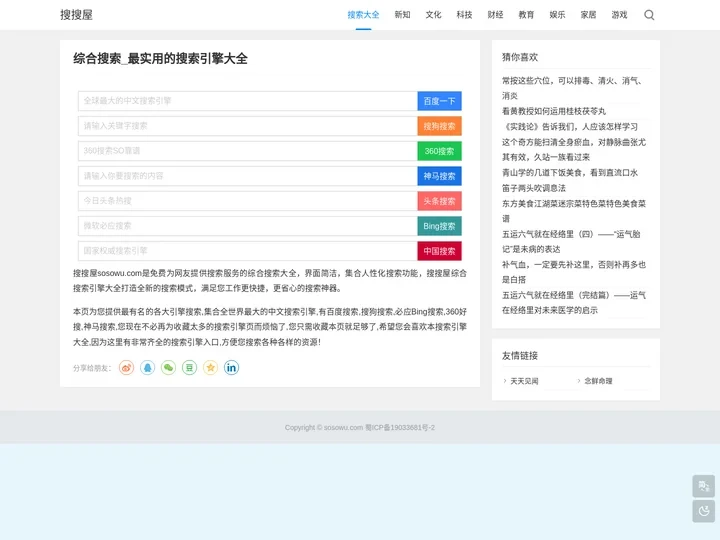Share to LinkedIn icon

point(231,367)
